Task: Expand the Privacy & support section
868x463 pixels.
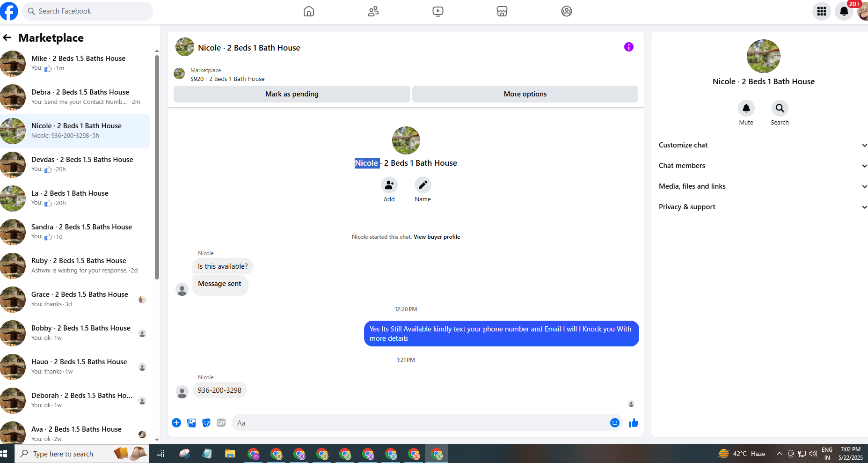Action: click(x=763, y=207)
